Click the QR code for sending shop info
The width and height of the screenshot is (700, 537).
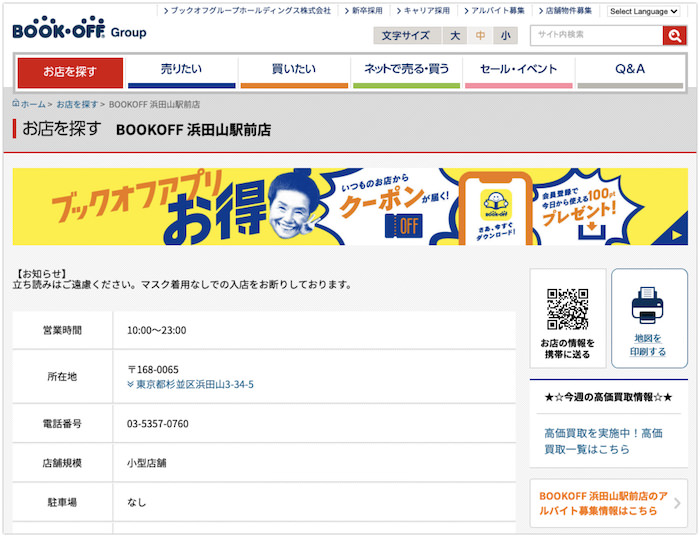point(567,309)
